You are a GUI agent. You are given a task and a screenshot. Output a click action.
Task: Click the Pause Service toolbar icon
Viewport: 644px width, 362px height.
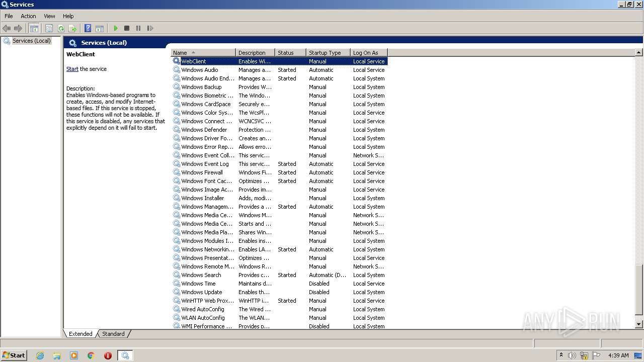[x=138, y=28]
